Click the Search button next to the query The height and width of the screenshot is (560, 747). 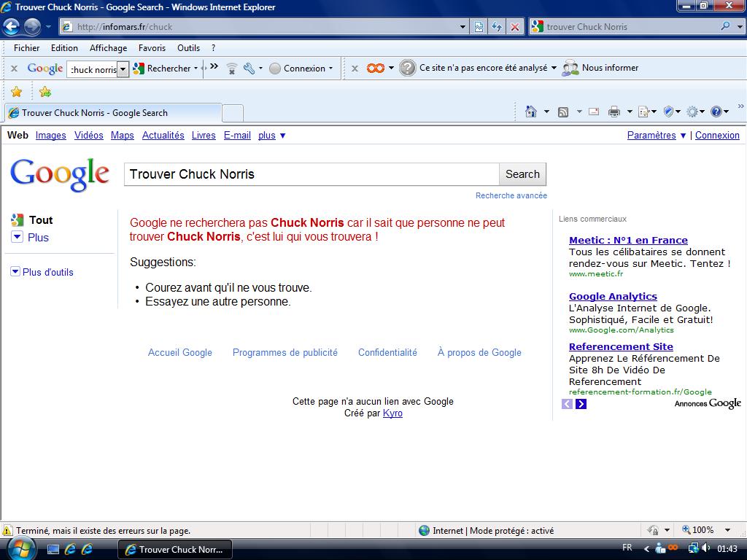[522, 174]
